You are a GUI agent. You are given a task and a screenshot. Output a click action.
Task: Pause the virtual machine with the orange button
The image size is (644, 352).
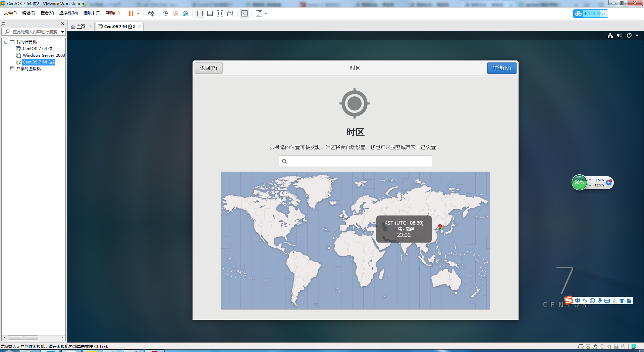tap(131, 13)
